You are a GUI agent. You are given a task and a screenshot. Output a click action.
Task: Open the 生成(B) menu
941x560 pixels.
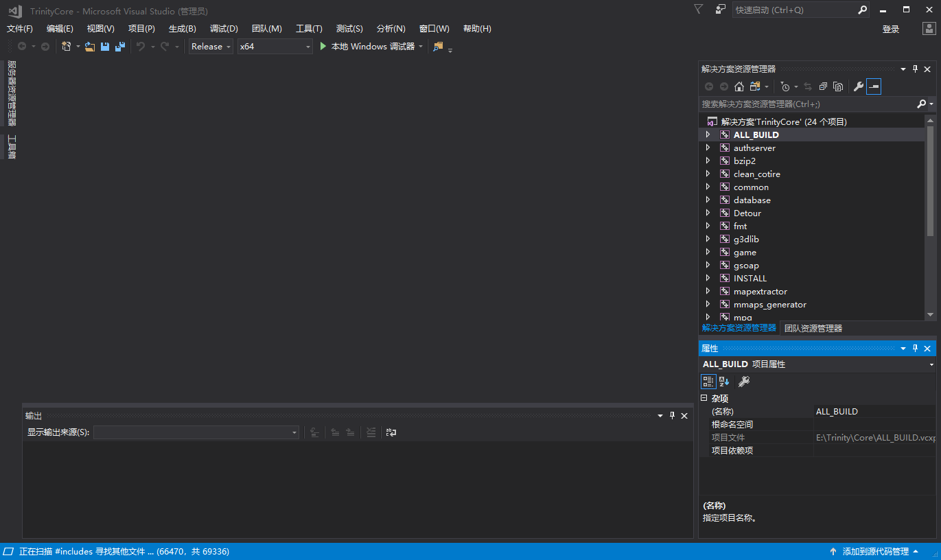tap(183, 29)
